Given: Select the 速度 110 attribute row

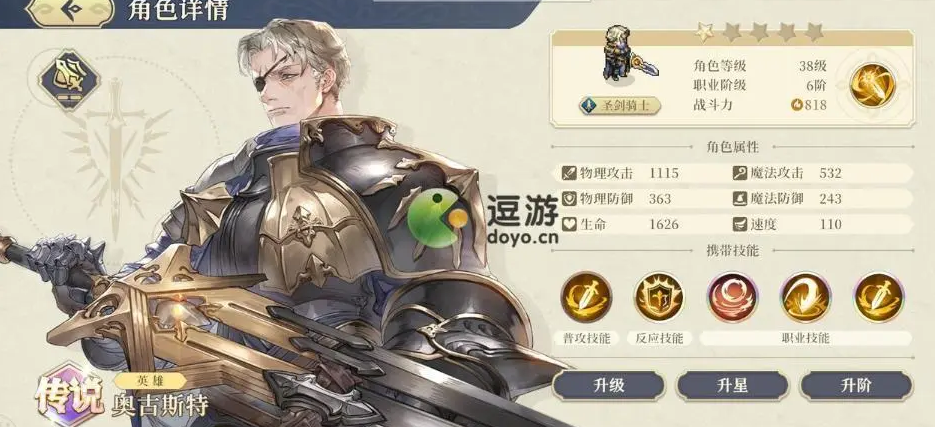Looking at the screenshot, I should [822, 224].
